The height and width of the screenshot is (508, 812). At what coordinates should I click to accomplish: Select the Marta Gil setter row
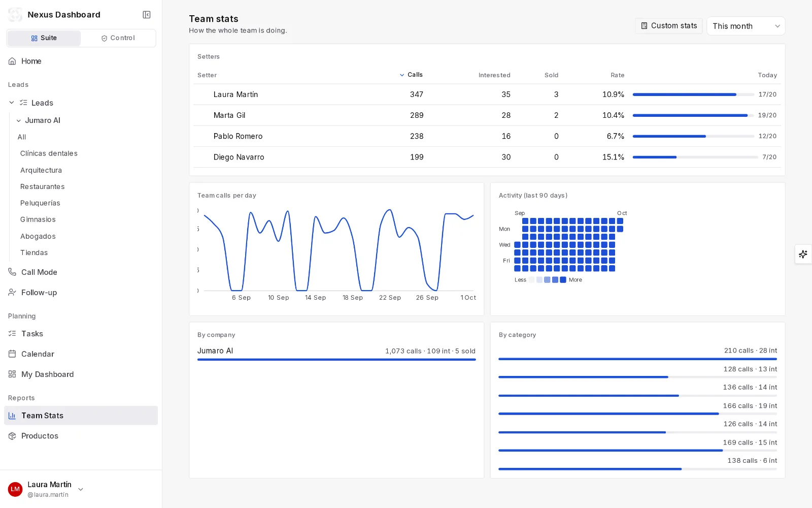tap(487, 115)
